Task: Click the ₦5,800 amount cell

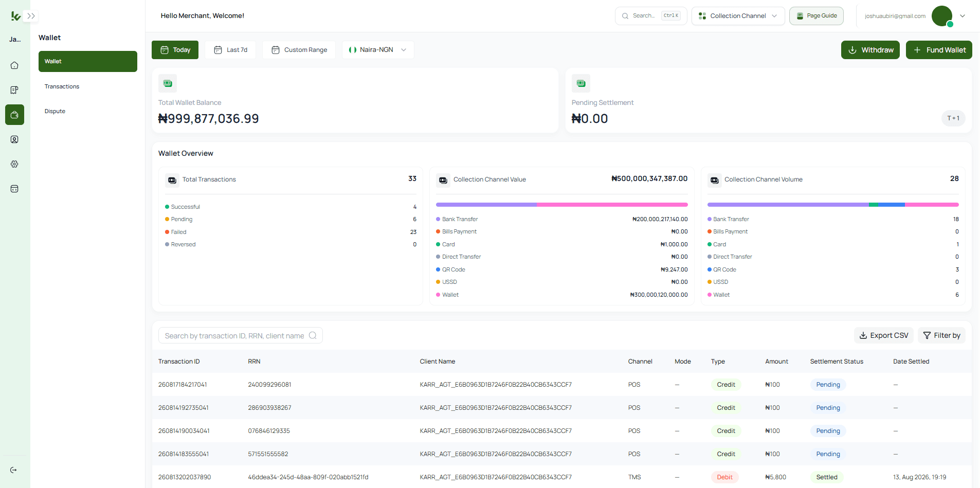Action: coord(775,477)
